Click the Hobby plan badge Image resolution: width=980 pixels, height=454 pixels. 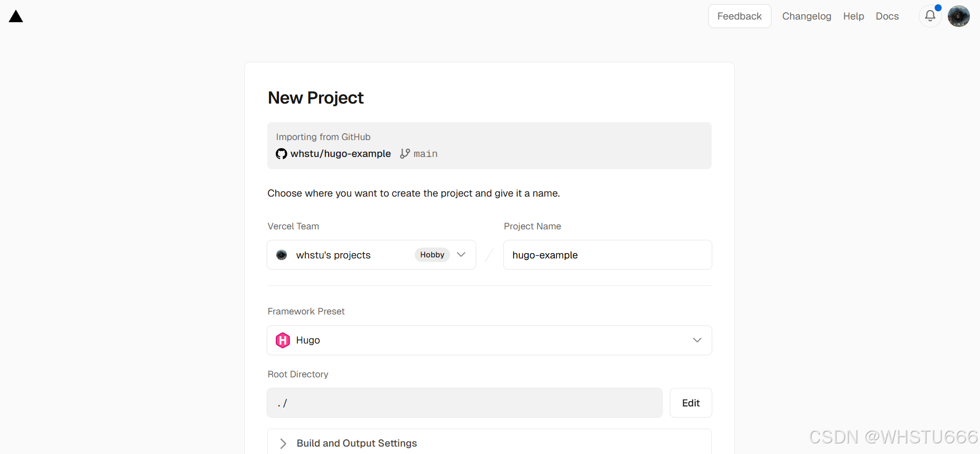coord(432,255)
